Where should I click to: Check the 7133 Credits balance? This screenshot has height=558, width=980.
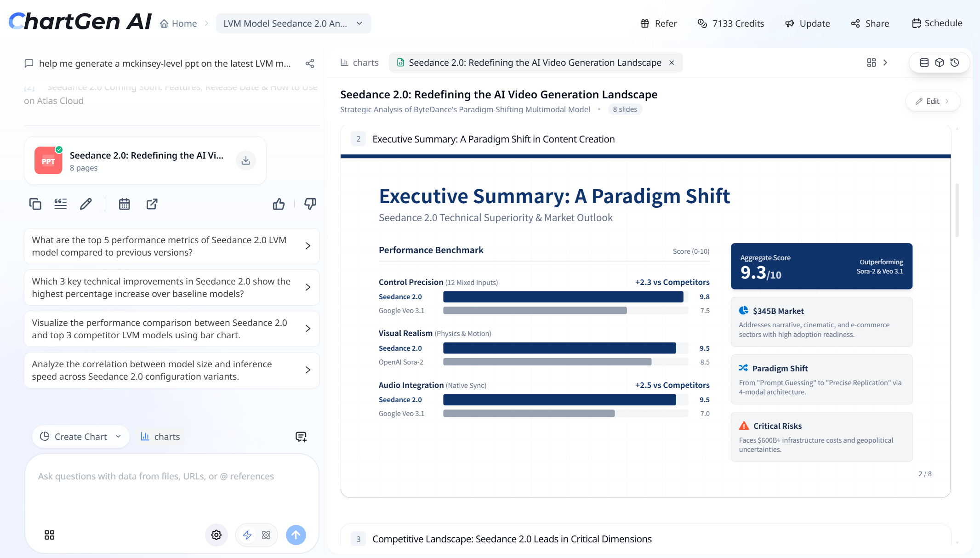coord(730,23)
